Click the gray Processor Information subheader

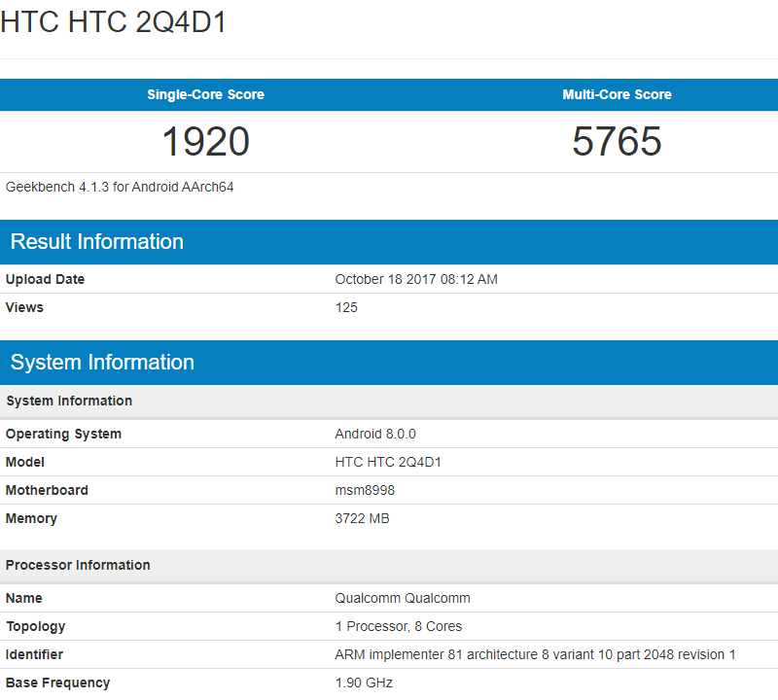78,565
